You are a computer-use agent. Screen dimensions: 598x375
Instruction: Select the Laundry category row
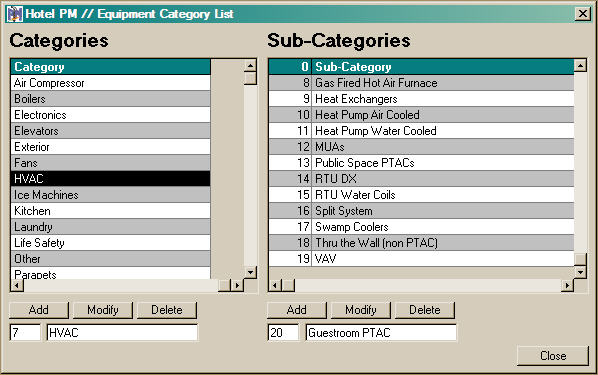tap(111, 227)
